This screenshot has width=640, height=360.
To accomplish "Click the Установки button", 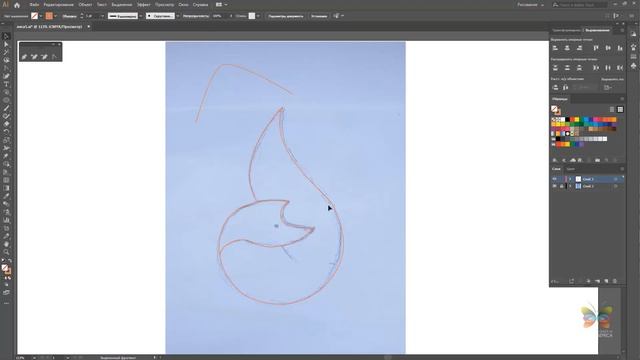I will 319,16.
